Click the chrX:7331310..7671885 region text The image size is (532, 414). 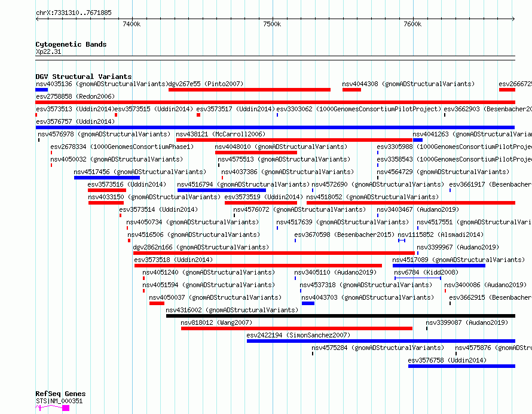(74, 13)
